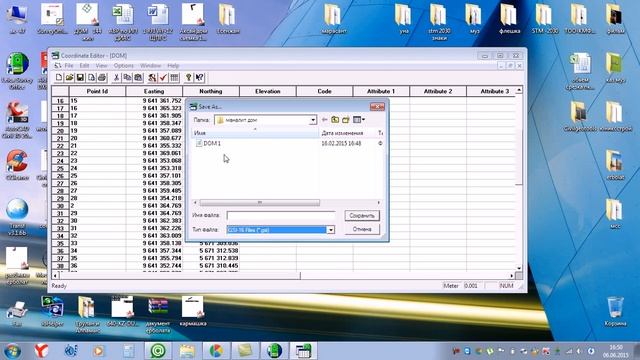Viewport: 640px width, 360px height.
Task: Click the Northing cell 5 671 312.538
Action: (211, 251)
